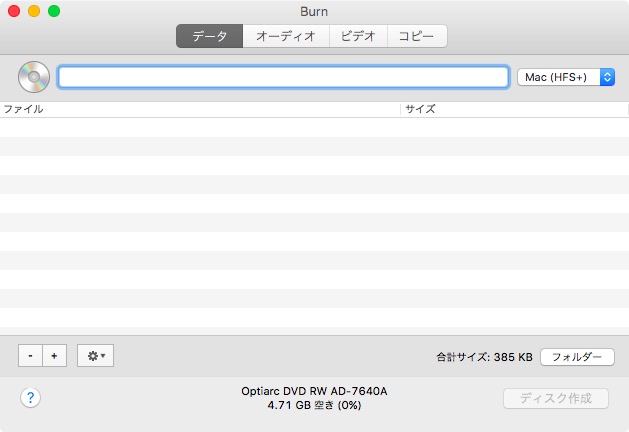The width and height of the screenshot is (629, 432).
Task: Add a file with the plus button
Action: (55, 355)
